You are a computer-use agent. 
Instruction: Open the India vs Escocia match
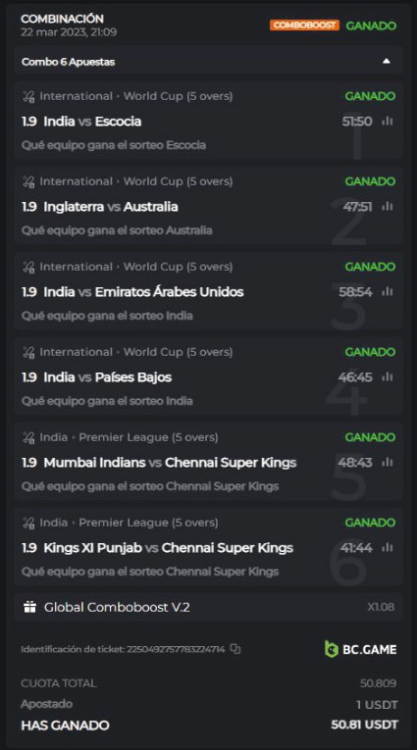coord(92,121)
